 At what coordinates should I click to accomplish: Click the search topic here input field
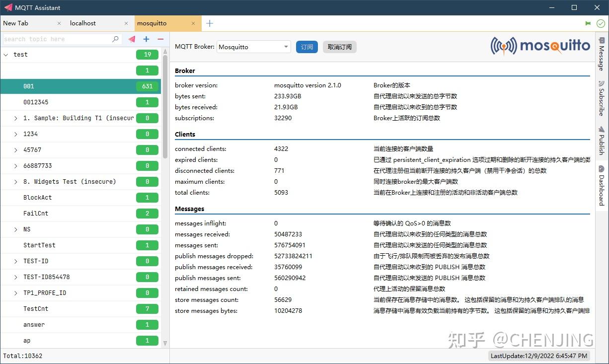(55, 39)
